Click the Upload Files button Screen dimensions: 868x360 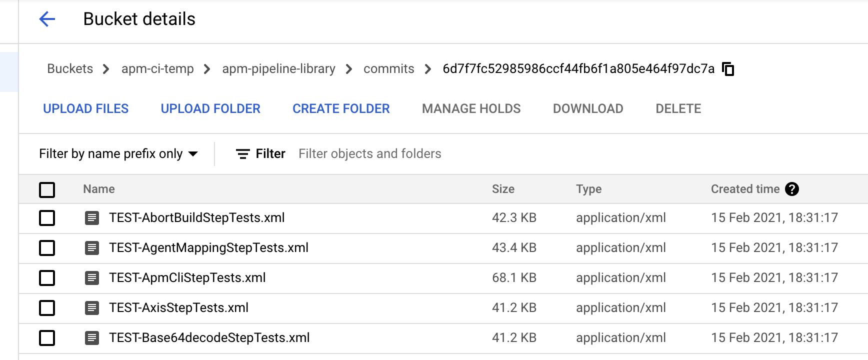pyautogui.click(x=85, y=109)
